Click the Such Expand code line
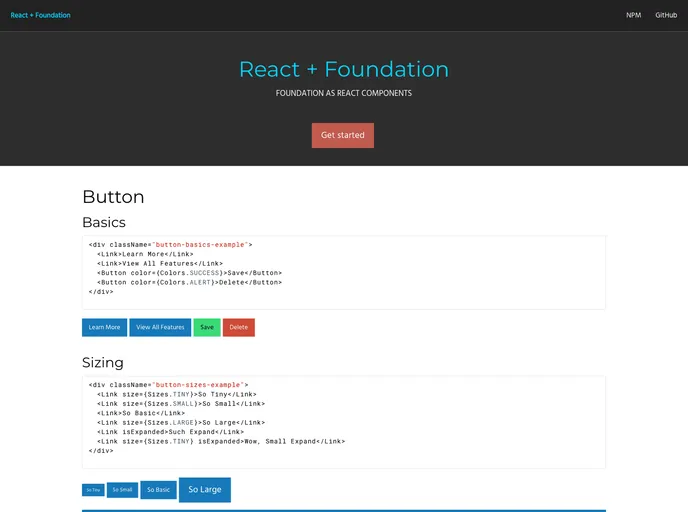The width and height of the screenshot is (688, 512). [x=171, y=432]
